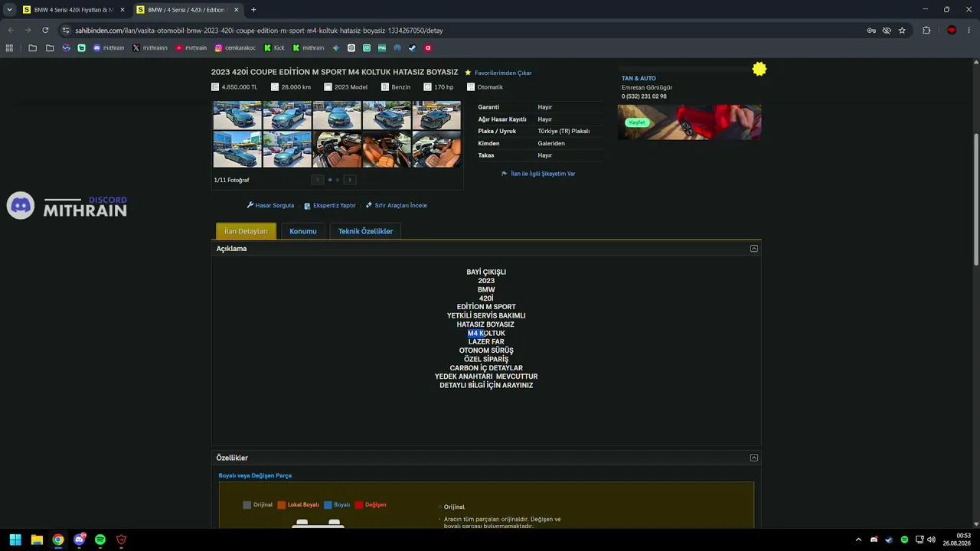
Task: Open the password manager key icon
Action: click(x=871, y=31)
